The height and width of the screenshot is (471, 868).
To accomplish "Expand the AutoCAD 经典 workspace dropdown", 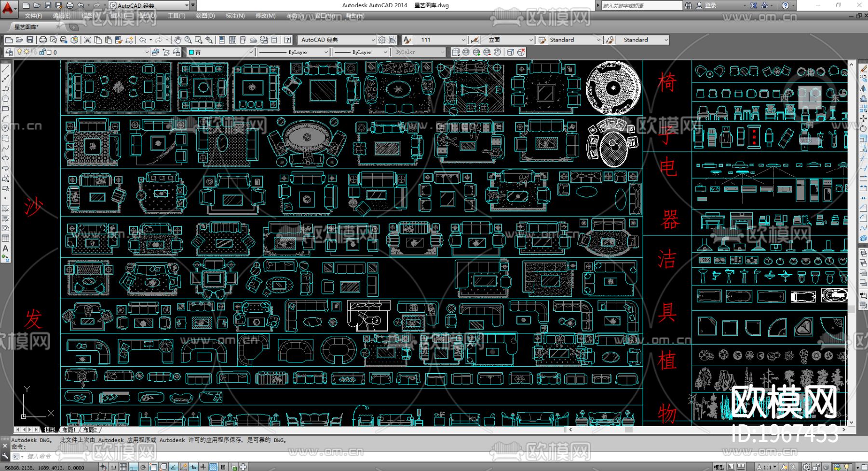I will pos(372,40).
